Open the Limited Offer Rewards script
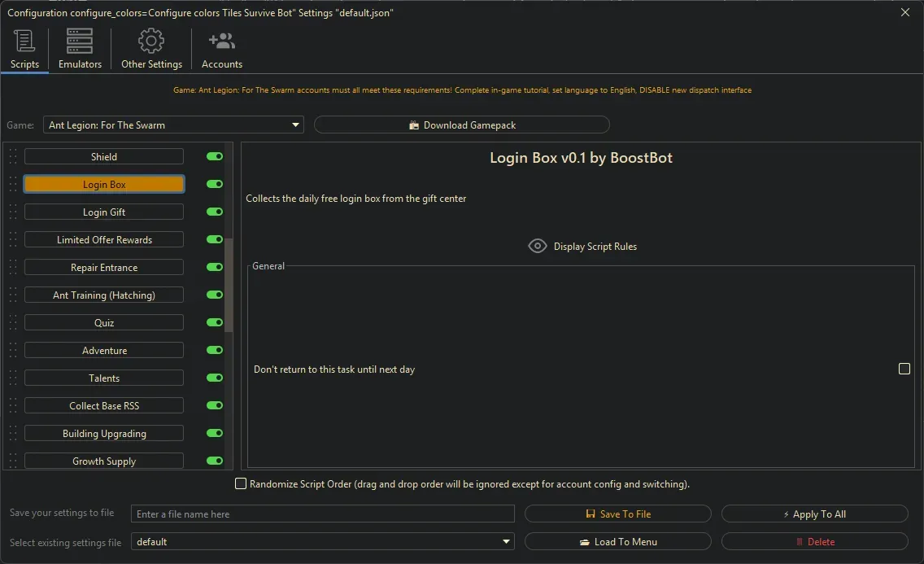Screen dimensions: 924x564 tap(104, 240)
